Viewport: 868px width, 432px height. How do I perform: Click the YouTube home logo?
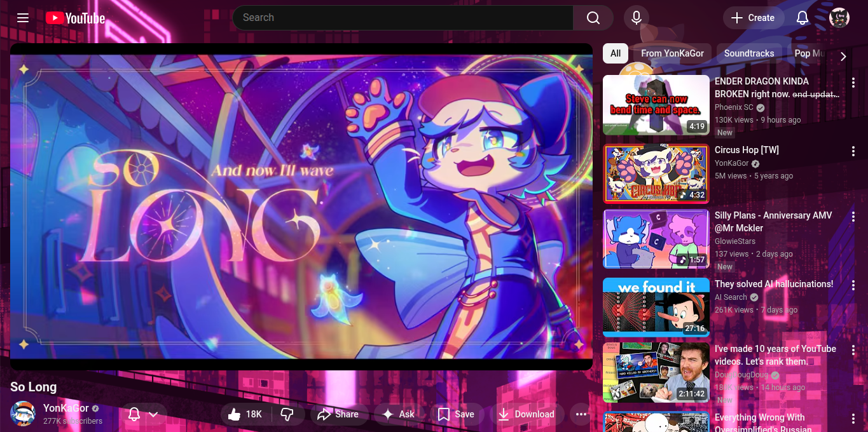(x=75, y=18)
